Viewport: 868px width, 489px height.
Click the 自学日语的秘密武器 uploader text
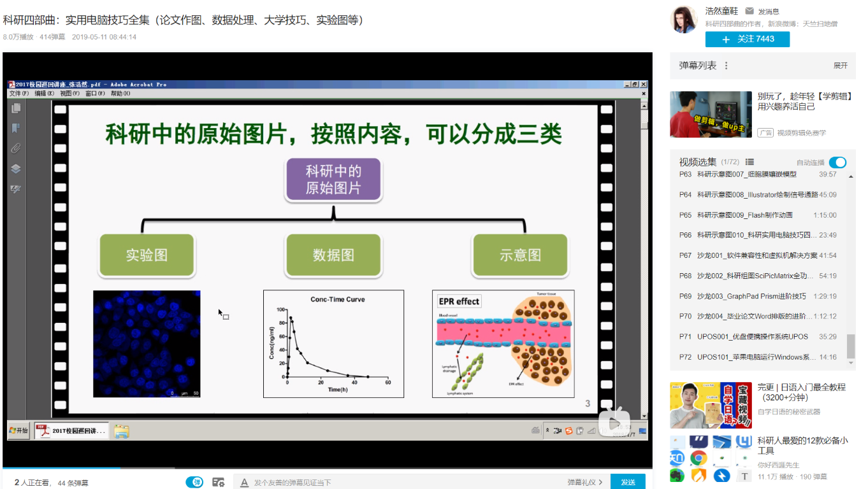pos(789,412)
